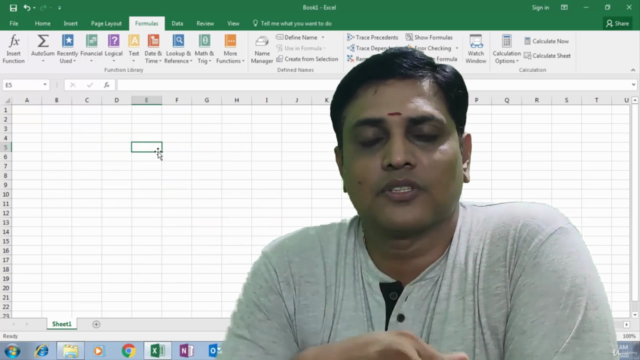
Task: Expand the Undo history dropdown arrow
Action: 34,8
